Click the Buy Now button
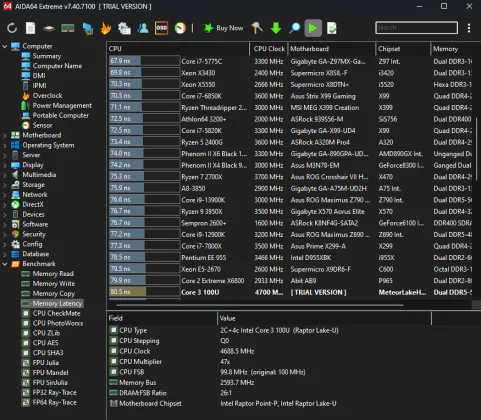 pyautogui.click(x=223, y=28)
